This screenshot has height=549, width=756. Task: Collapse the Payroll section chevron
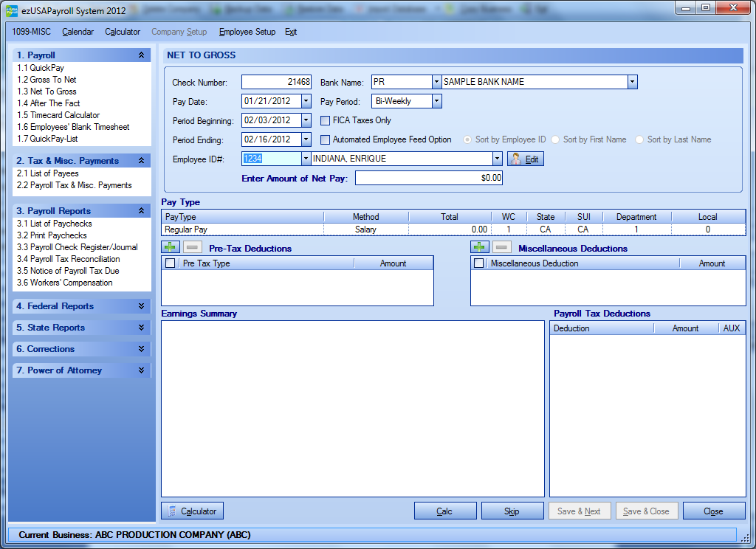click(x=141, y=55)
